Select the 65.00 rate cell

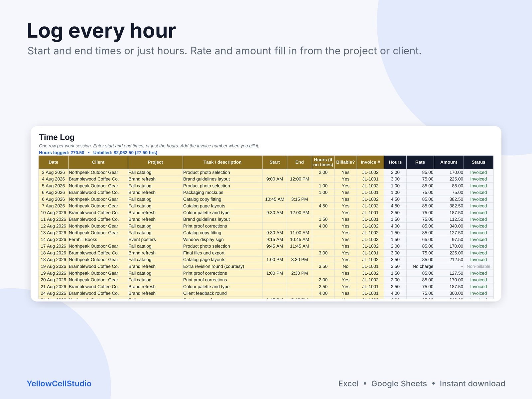(x=420, y=239)
